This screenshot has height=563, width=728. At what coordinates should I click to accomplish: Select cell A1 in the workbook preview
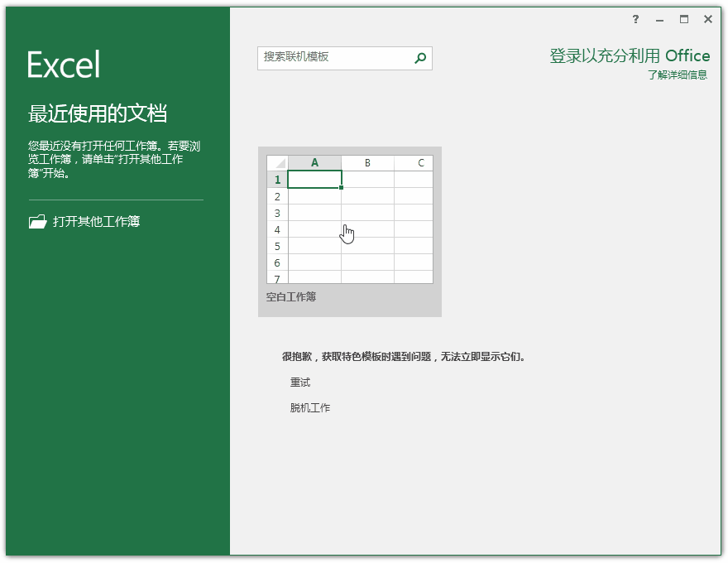point(314,179)
